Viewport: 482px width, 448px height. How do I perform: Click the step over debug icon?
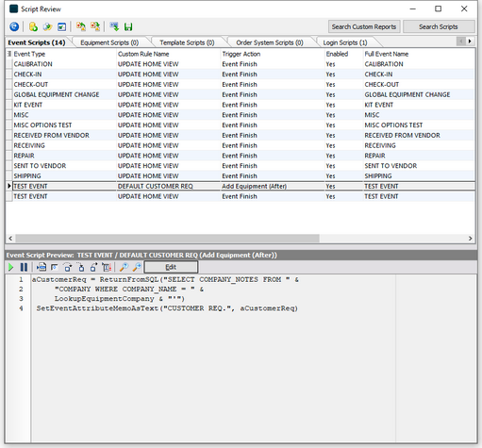(68, 267)
